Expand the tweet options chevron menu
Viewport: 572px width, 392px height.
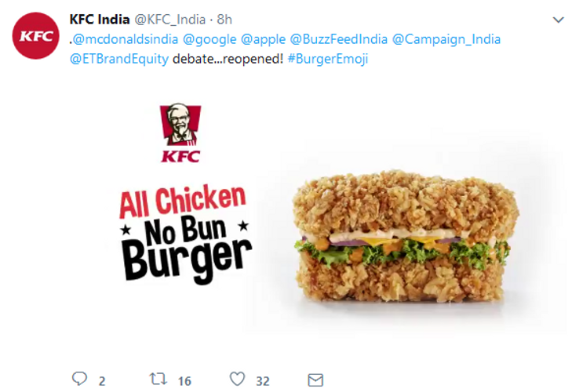(x=558, y=20)
